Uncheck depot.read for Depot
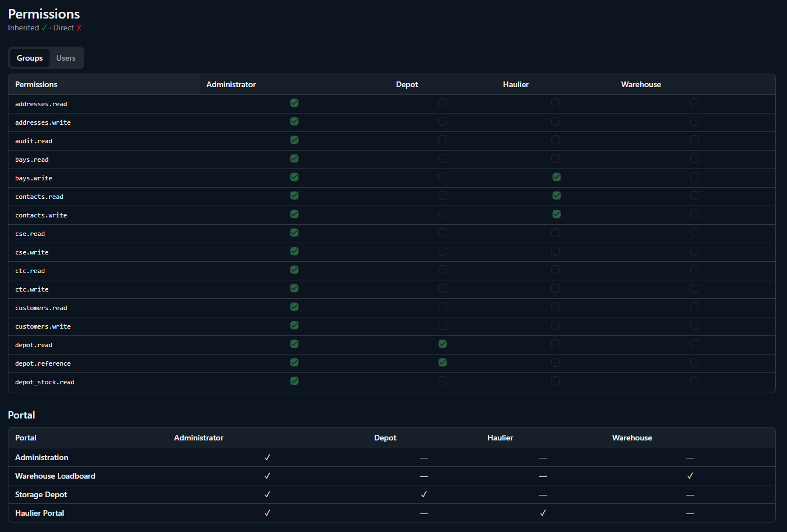The width and height of the screenshot is (787, 532). tap(443, 344)
